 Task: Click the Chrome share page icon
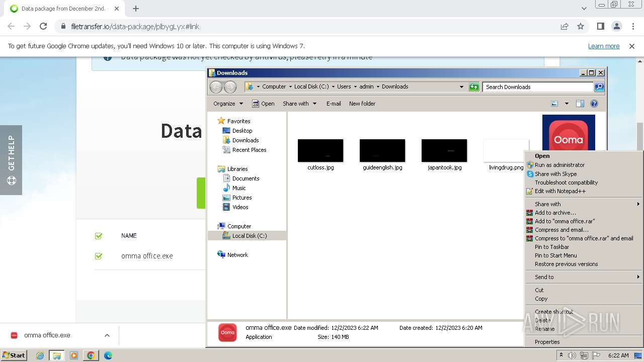(x=565, y=26)
